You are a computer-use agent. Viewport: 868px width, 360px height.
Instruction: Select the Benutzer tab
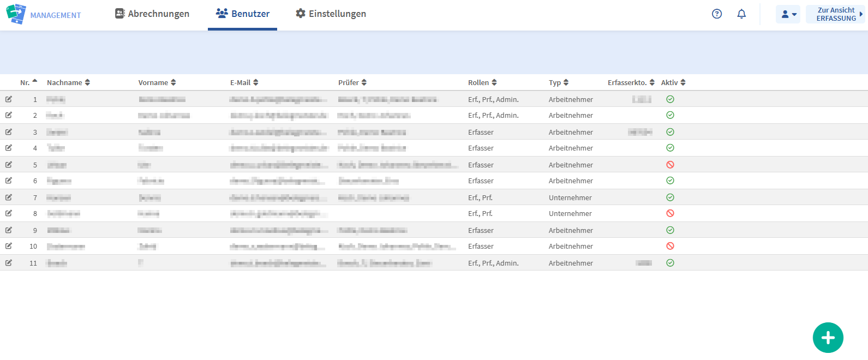click(243, 14)
